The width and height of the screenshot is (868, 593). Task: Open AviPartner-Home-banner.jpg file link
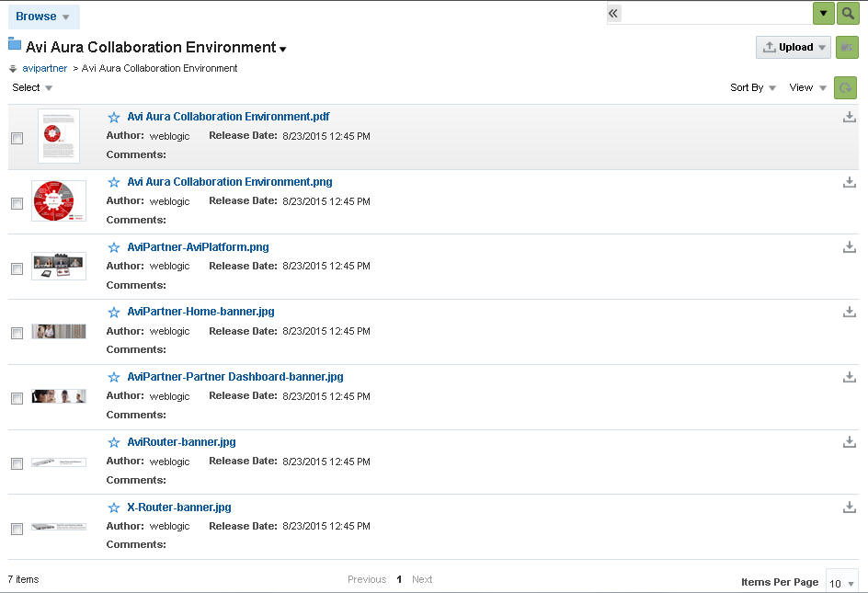coord(200,312)
